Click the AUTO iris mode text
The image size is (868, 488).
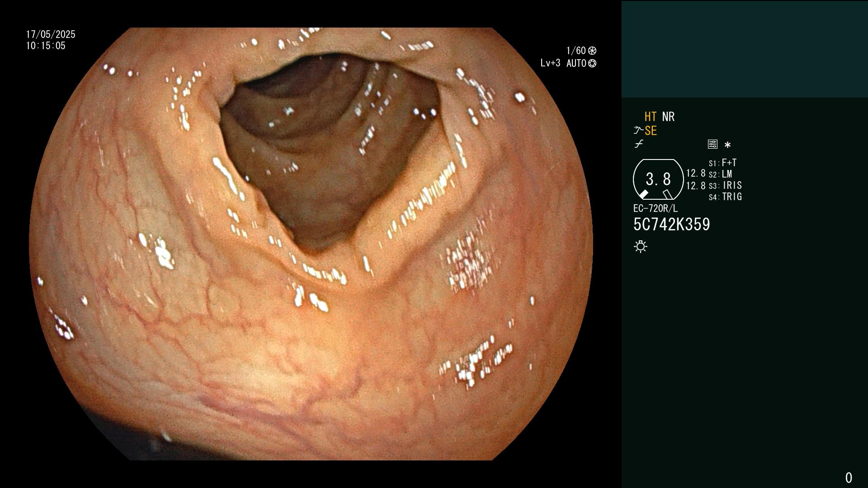coord(576,63)
